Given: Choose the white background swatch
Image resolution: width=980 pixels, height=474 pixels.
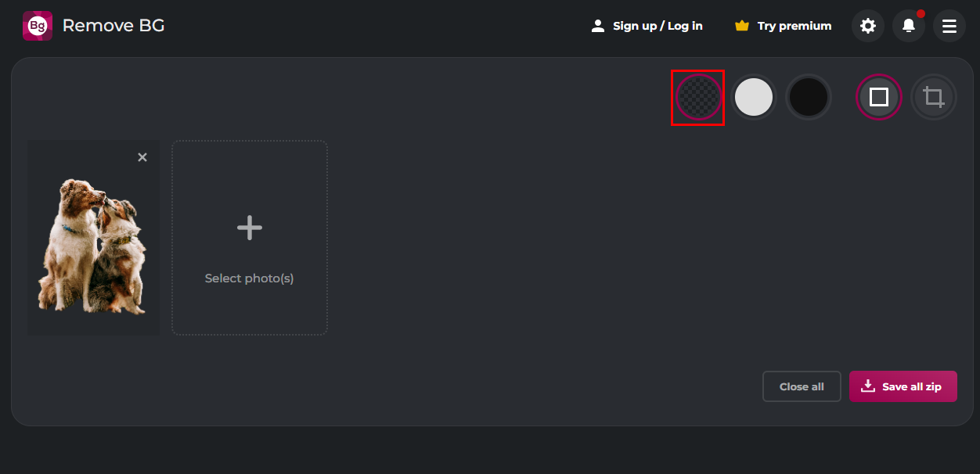Looking at the screenshot, I should pos(753,97).
